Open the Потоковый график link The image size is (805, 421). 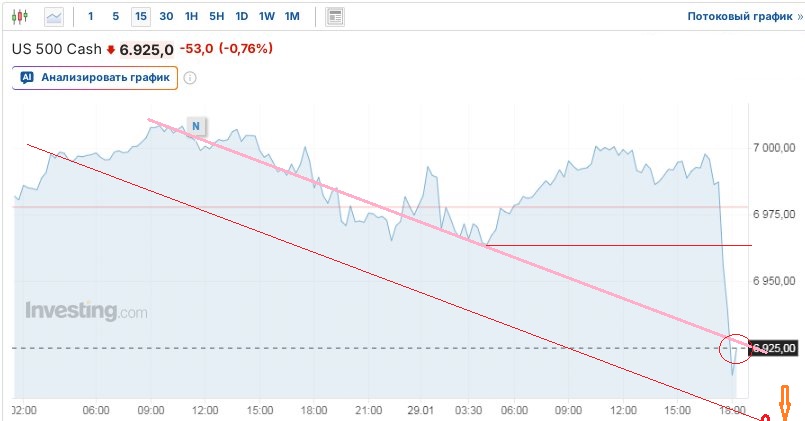[738, 17]
